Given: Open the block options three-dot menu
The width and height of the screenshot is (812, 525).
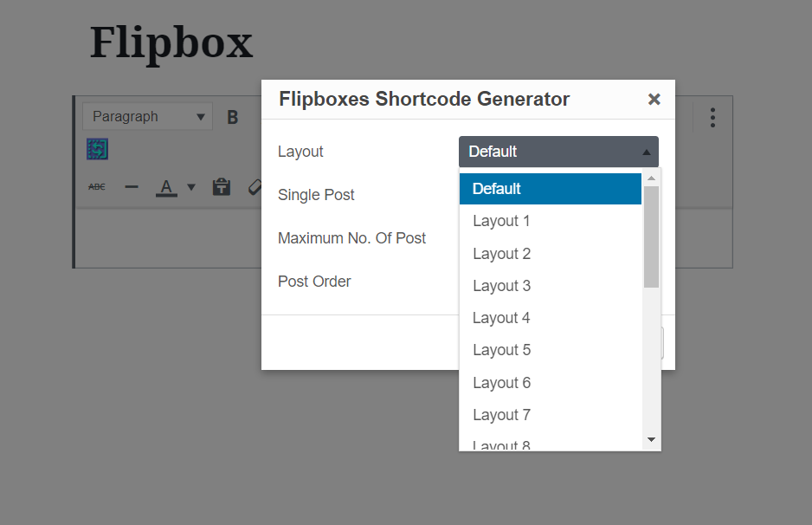Looking at the screenshot, I should [713, 118].
